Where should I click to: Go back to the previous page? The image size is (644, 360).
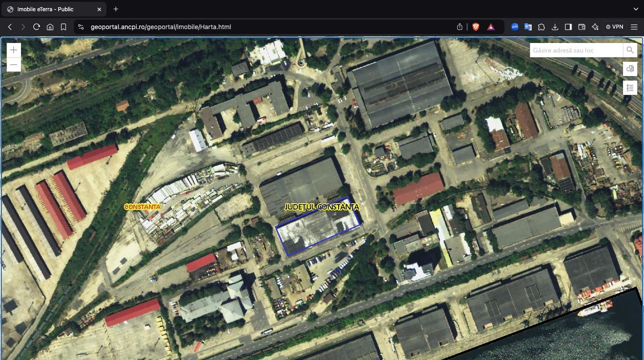[10, 26]
